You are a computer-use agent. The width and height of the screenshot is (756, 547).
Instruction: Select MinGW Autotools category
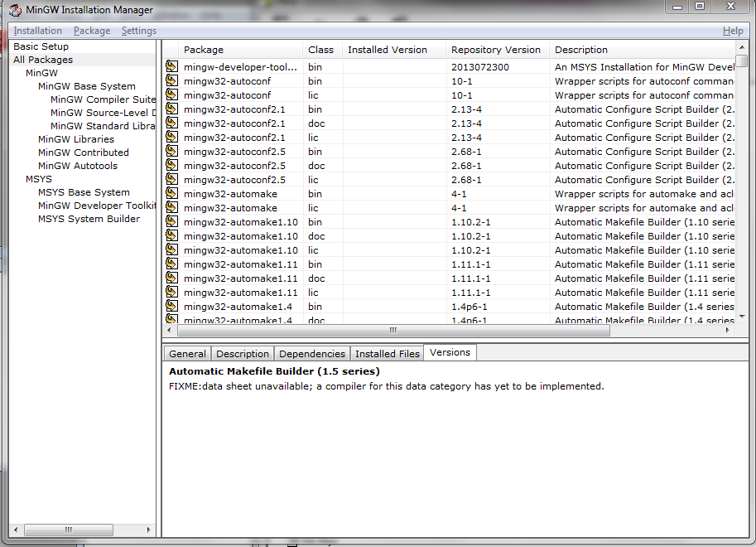[78, 166]
